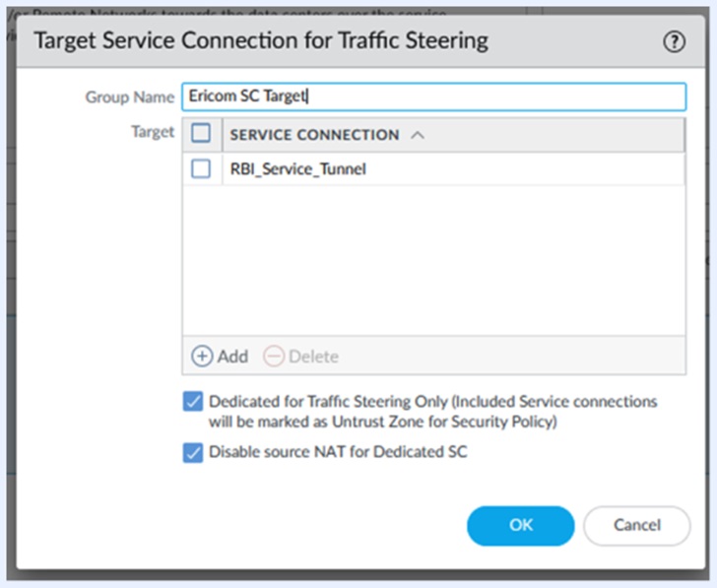Click the Delete label text
717x588 pixels.
tap(313, 357)
